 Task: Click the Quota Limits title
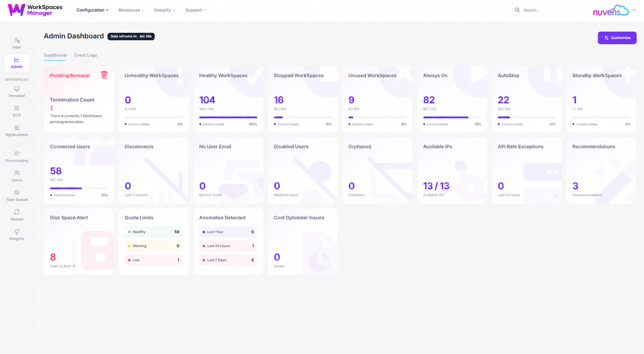[x=139, y=218]
